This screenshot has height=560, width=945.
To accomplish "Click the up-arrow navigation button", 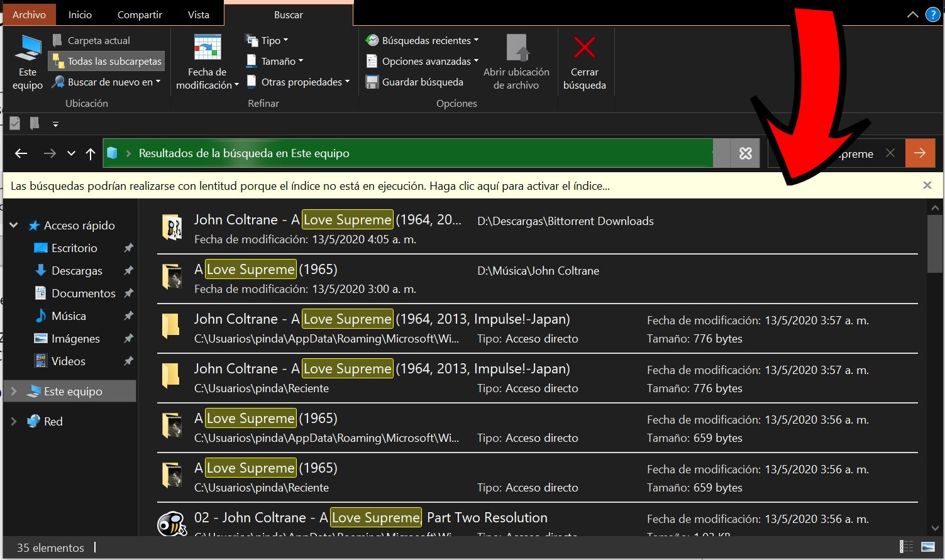I will point(91,153).
